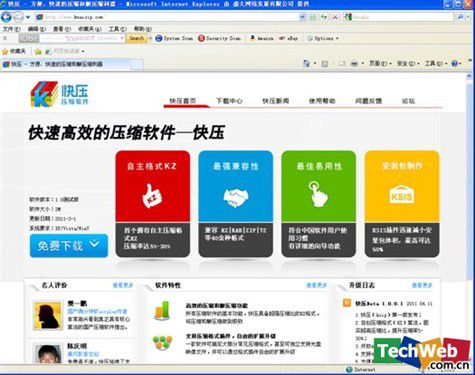This screenshot has height=375, width=475.
Task: Open the 收藏夹 menu in menu bar
Action: (90, 29)
